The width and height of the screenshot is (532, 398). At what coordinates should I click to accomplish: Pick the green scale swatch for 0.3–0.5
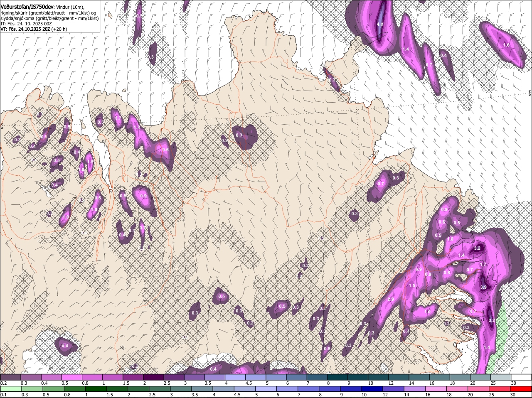click(32, 389)
